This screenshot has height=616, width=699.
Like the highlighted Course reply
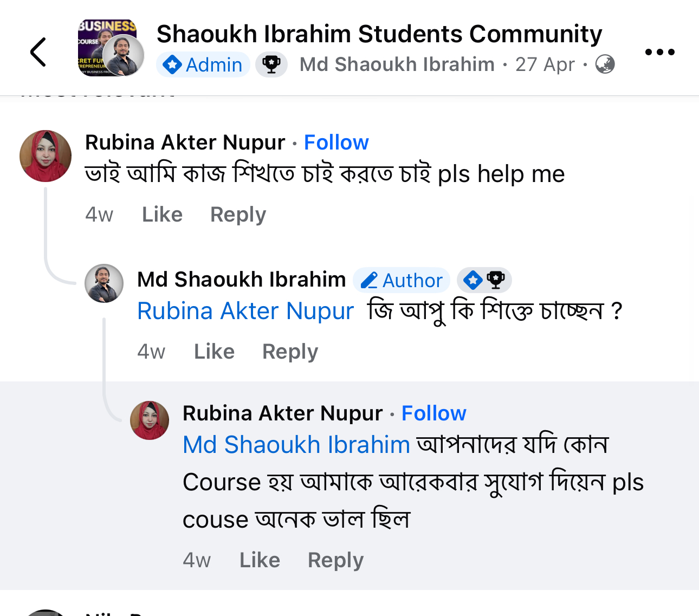[x=260, y=560]
